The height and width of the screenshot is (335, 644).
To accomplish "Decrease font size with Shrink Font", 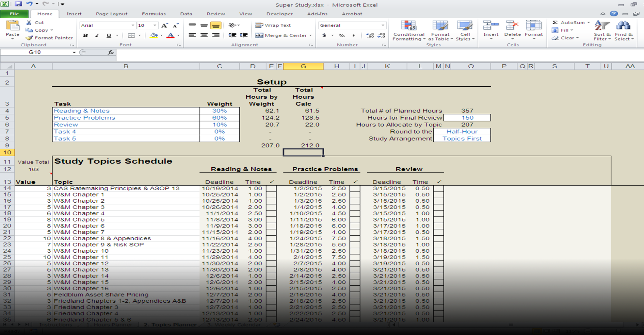I will pyautogui.click(x=176, y=25).
